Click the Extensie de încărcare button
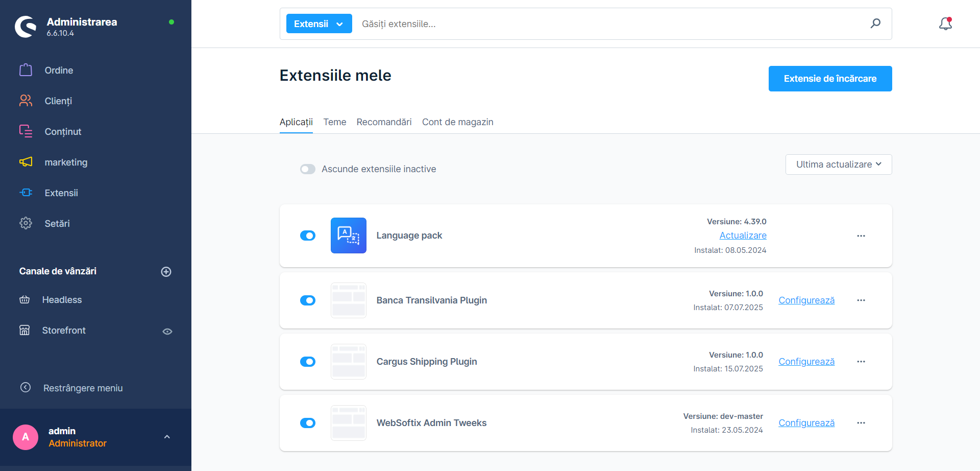This screenshot has width=980, height=471. coord(830,79)
